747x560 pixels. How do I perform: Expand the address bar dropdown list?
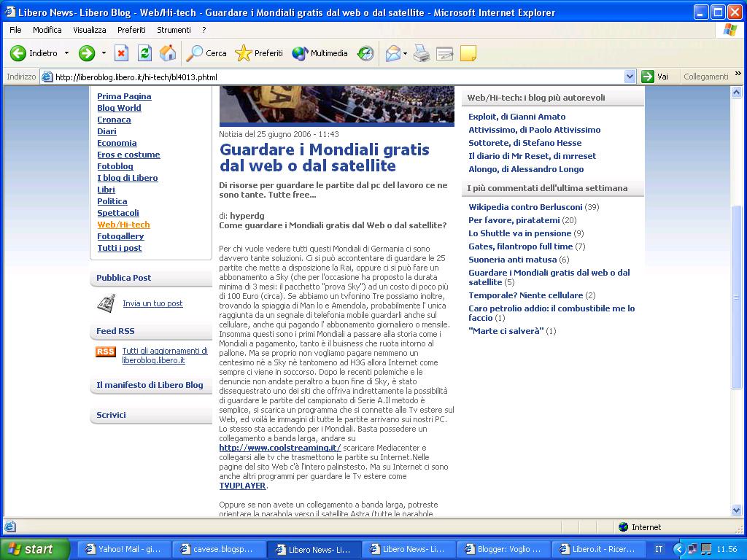pos(630,77)
